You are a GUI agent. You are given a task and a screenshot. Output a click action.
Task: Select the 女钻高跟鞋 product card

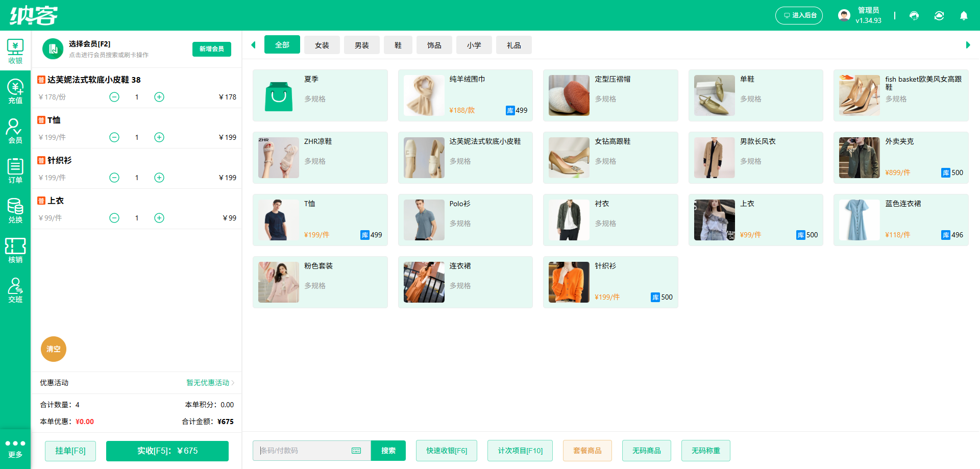coord(610,158)
